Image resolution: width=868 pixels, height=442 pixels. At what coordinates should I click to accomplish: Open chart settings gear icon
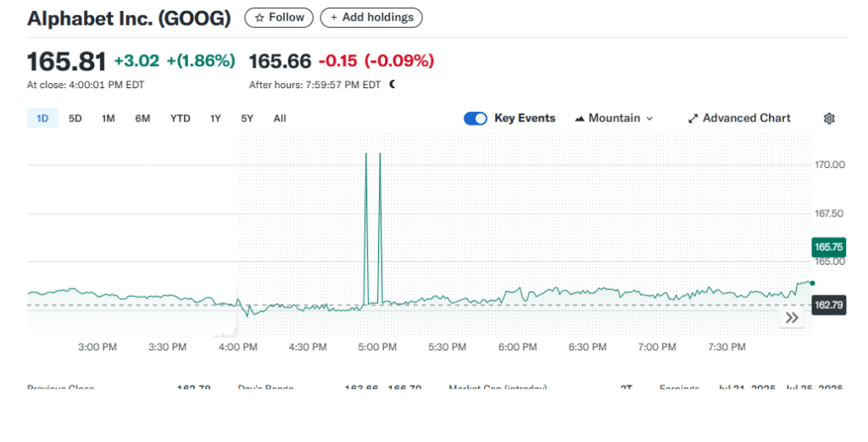(x=829, y=119)
